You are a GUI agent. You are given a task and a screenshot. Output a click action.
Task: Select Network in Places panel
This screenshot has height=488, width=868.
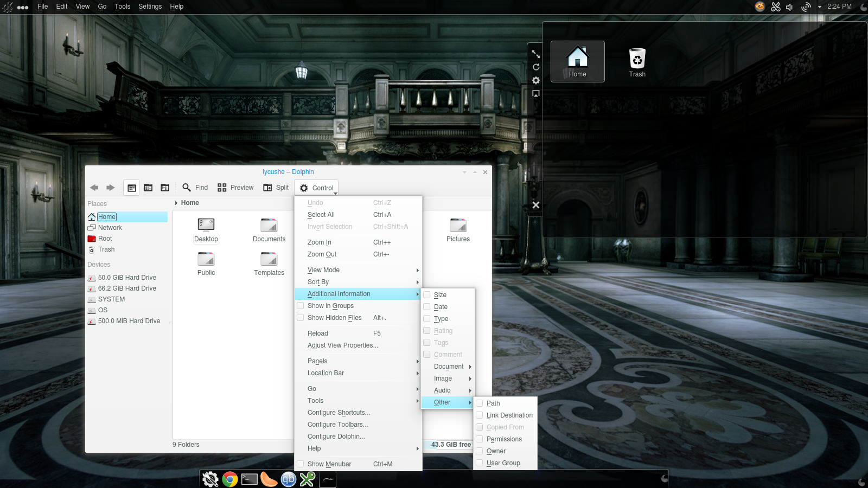click(x=127, y=228)
